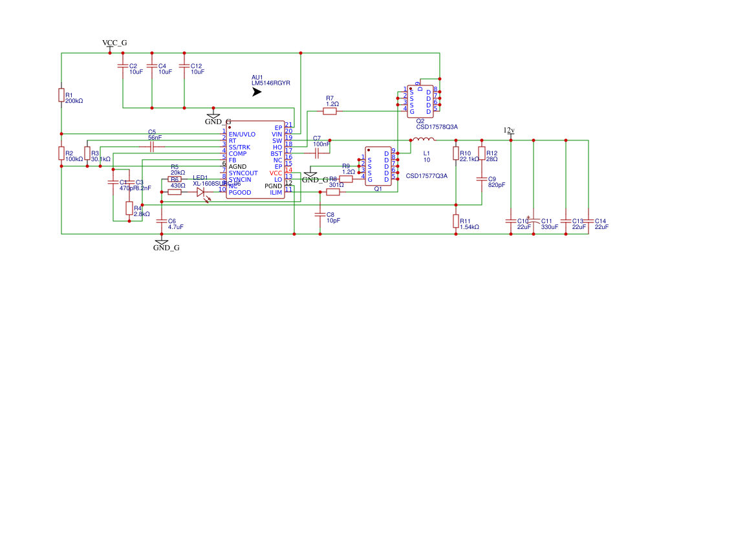Select the C9 820pF capacitor symbol
Screen dimensions: 756x535
481,179
